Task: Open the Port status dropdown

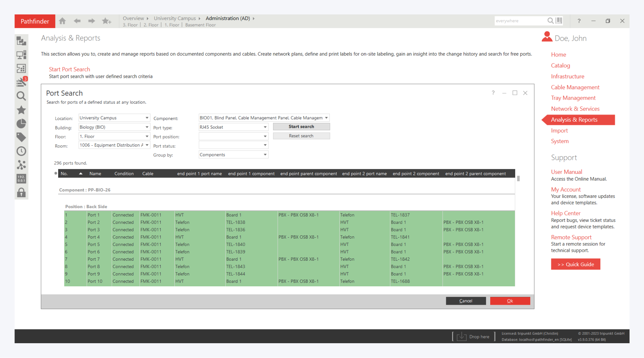Action: [265, 145]
